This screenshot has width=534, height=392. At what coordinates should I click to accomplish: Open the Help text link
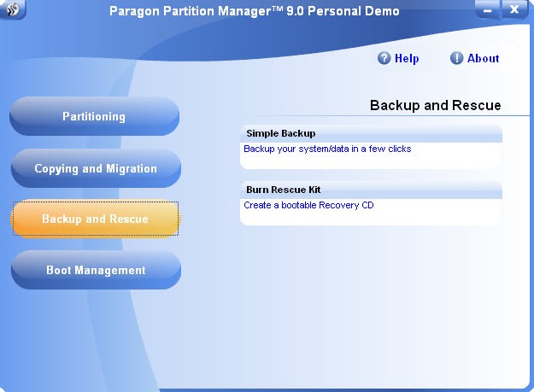tap(407, 59)
